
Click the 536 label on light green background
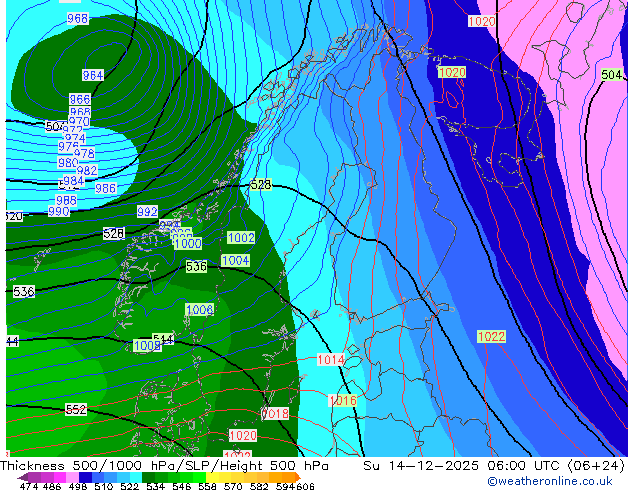coord(197,266)
